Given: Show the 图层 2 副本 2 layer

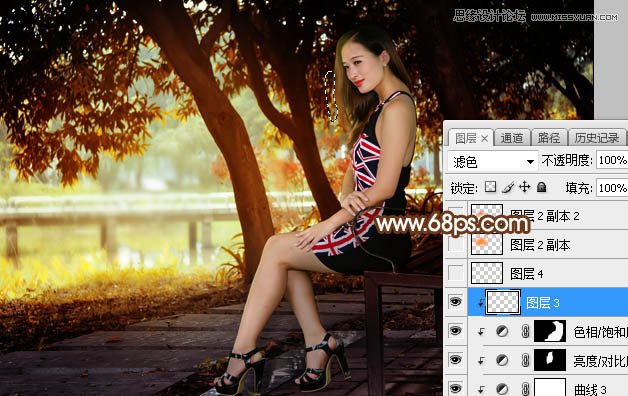Looking at the screenshot, I should pos(455,215).
